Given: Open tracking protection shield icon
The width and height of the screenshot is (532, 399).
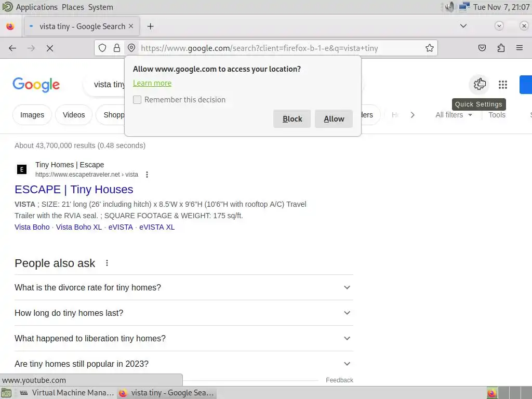Looking at the screenshot, I should tap(102, 48).
